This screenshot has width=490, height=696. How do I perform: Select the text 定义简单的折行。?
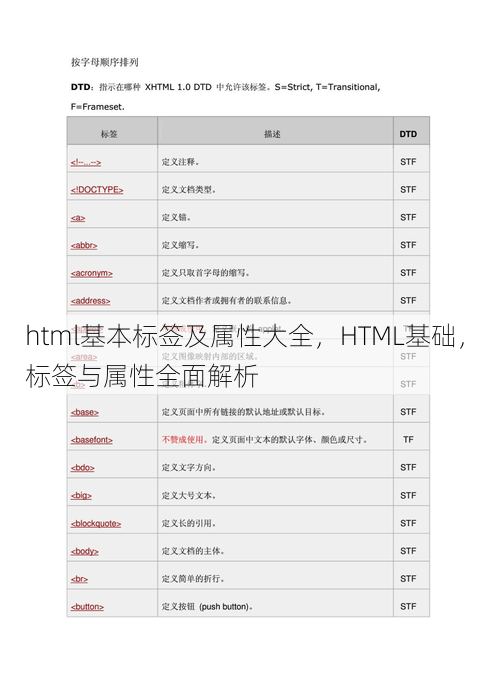193,579
